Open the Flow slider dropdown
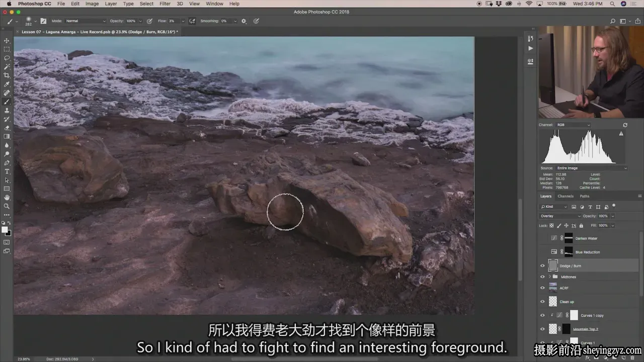The image size is (644, 362). coord(184,21)
